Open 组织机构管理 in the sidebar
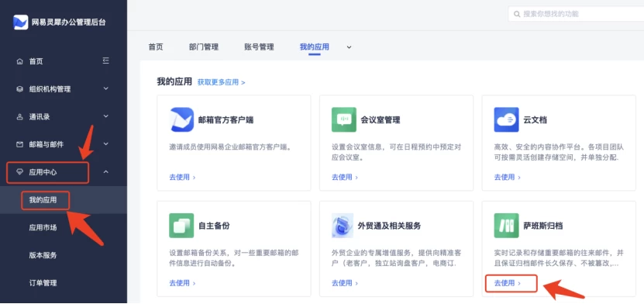Image resolution: width=644 pixels, height=304 pixels. click(x=50, y=89)
